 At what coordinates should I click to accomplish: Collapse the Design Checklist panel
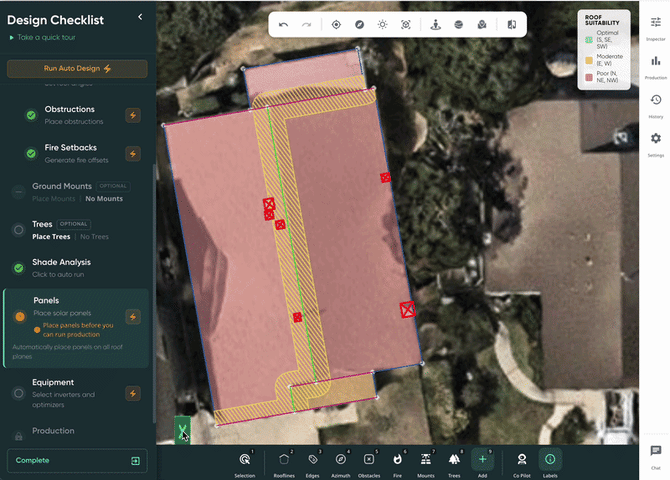(x=140, y=17)
